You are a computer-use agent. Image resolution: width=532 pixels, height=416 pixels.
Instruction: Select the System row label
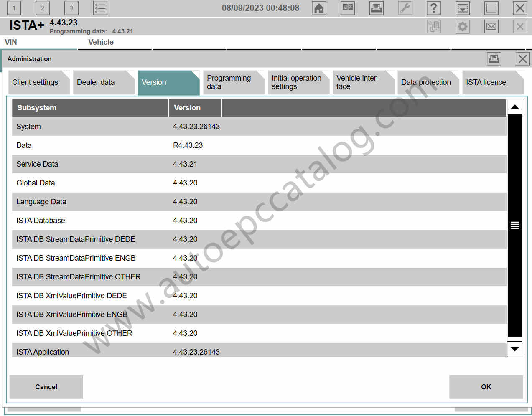click(28, 127)
